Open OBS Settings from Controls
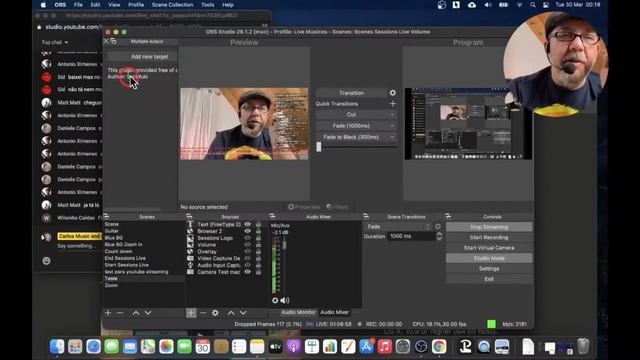Image resolution: width=640 pixels, height=360 pixels. click(489, 269)
